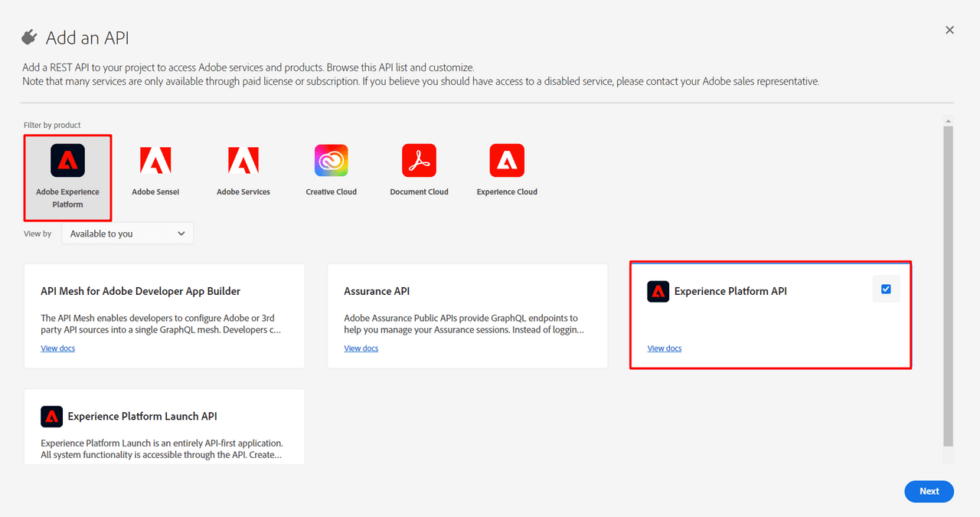The width and height of the screenshot is (980, 517).
Task: Click the Experience Platform Launch API logo
Action: tap(52, 416)
